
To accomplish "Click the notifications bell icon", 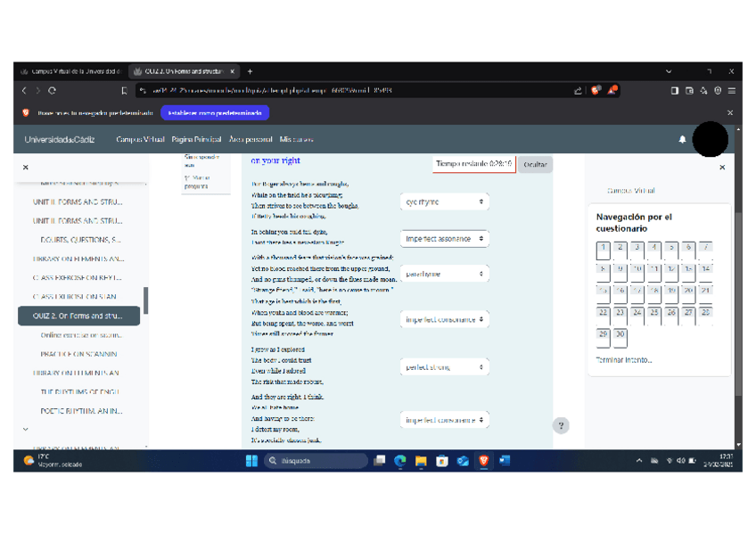I will (683, 140).
